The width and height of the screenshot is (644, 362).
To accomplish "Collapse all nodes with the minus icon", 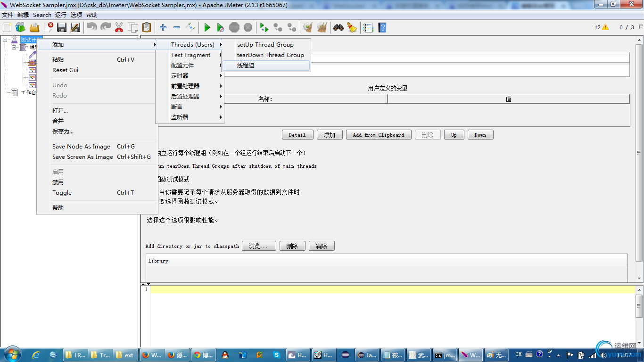I will click(x=177, y=27).
